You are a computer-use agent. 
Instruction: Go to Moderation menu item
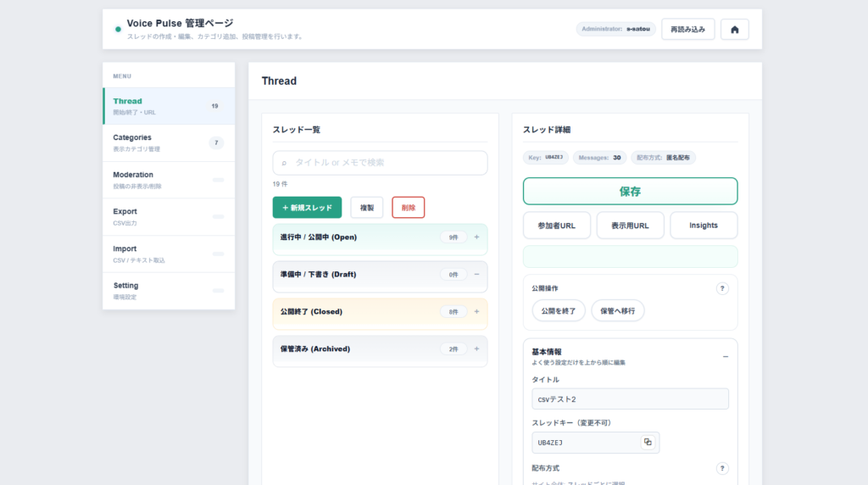(x=169, y=180)
